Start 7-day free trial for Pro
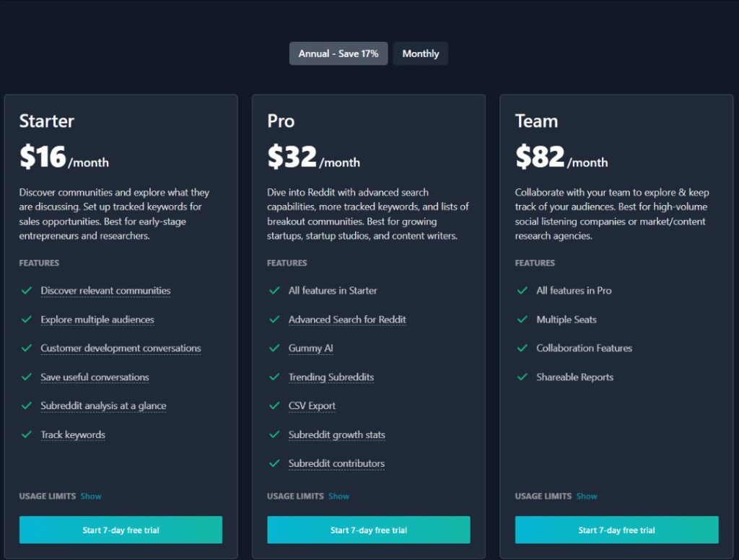This screenshot has height=560, width=739. click(369, 530)
